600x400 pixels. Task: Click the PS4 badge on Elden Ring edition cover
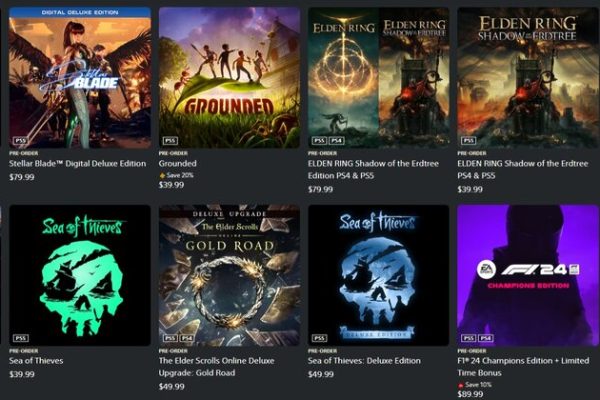pos(336,140)
